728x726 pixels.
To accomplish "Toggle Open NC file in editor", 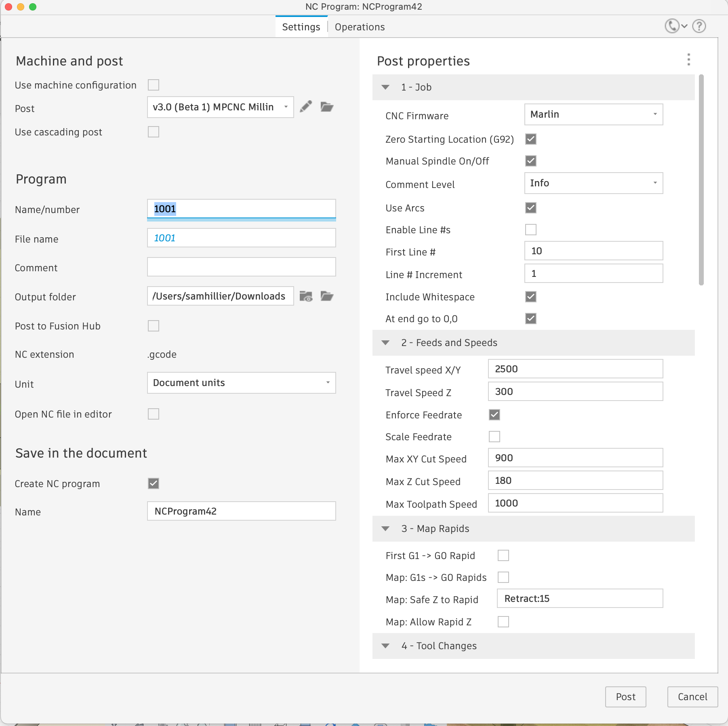I will pos(154,414).
